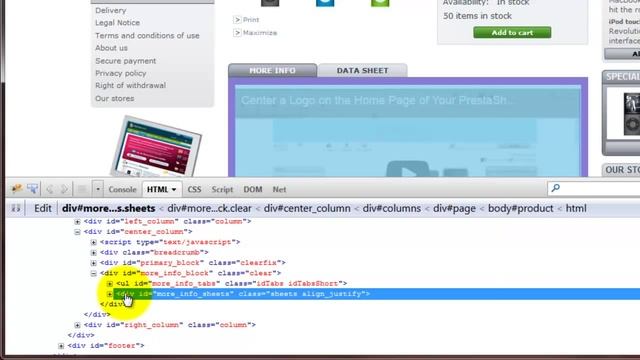This screenshot has height=360, width=640.
Task: Expand the primary_block div node
Action: coord(93,263)
